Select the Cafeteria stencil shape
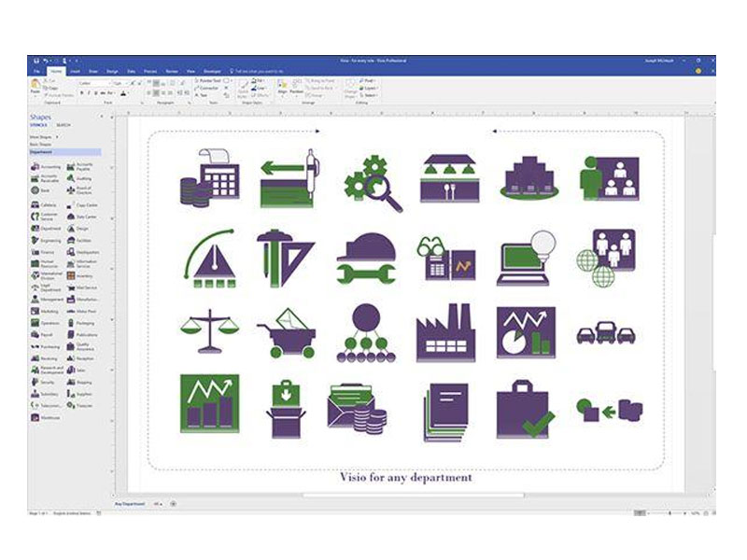Viewport: 747px width, 560px height. pyautogui.click(x=44, y=204)
